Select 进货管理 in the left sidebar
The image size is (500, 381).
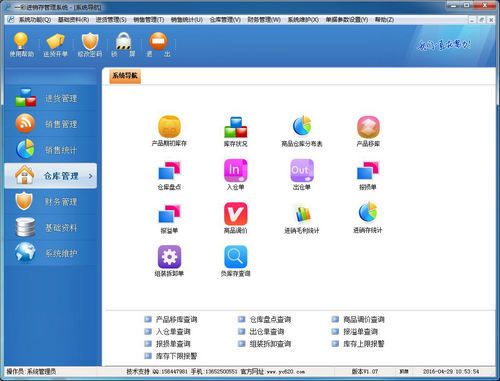coord(51,98)
